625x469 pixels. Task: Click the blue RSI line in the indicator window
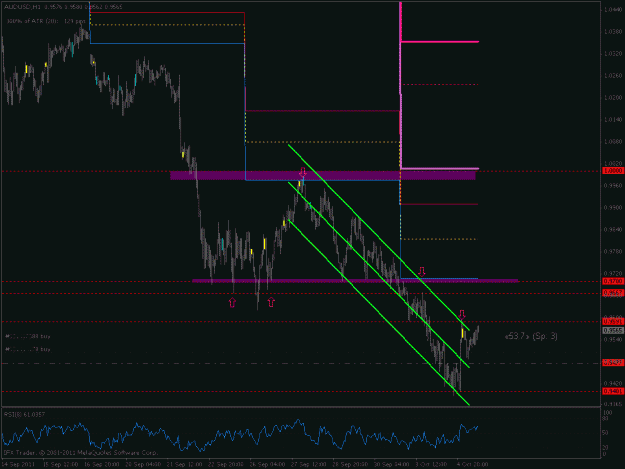tap(239, 435)
